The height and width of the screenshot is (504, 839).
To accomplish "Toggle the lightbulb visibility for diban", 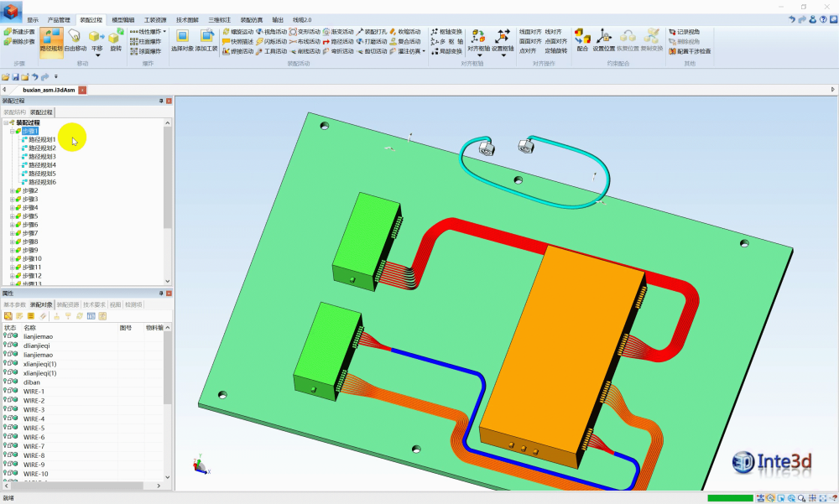I will [5, 382].
